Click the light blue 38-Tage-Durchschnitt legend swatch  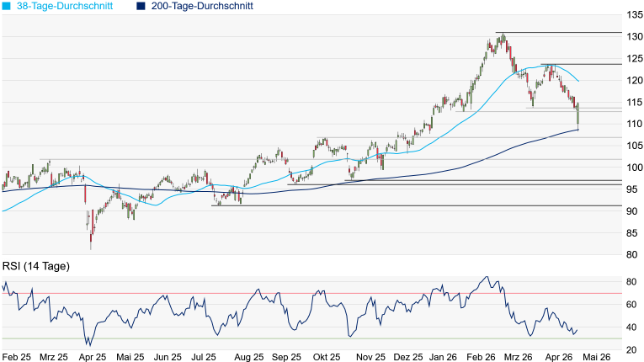(x=4, y=6)
